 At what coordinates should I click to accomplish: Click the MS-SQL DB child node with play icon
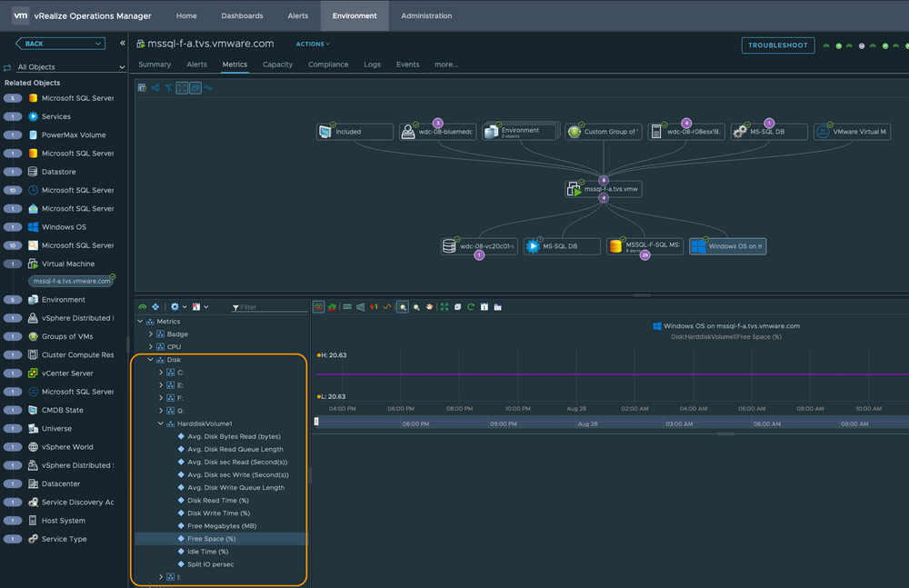[562, 246]
